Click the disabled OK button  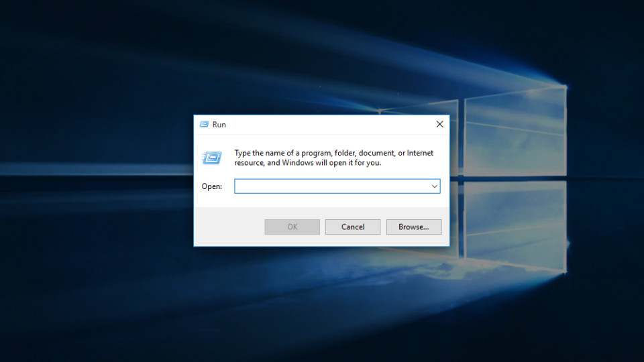[292, 227]
